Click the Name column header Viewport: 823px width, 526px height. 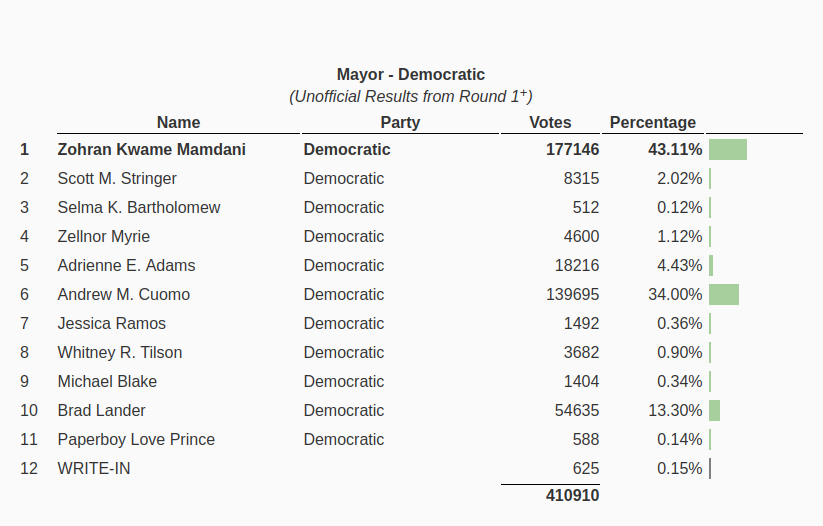click(x=178, y=122)
